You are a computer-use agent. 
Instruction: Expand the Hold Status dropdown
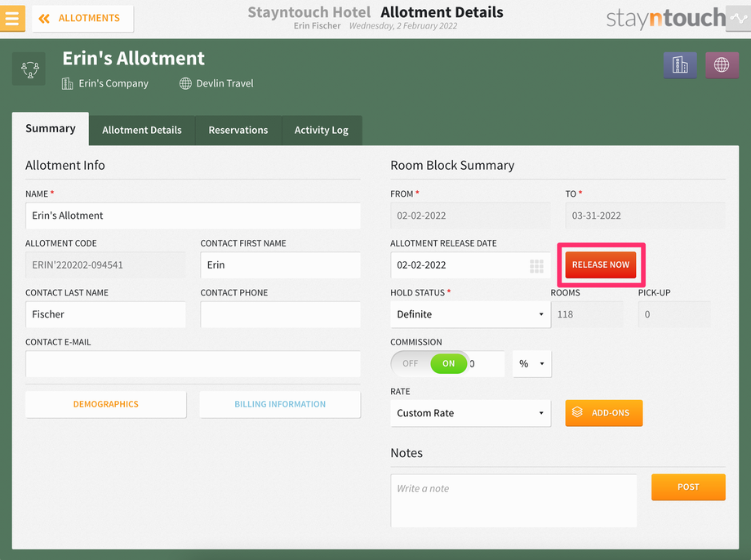pyautogui.click(x=470, y=314)
